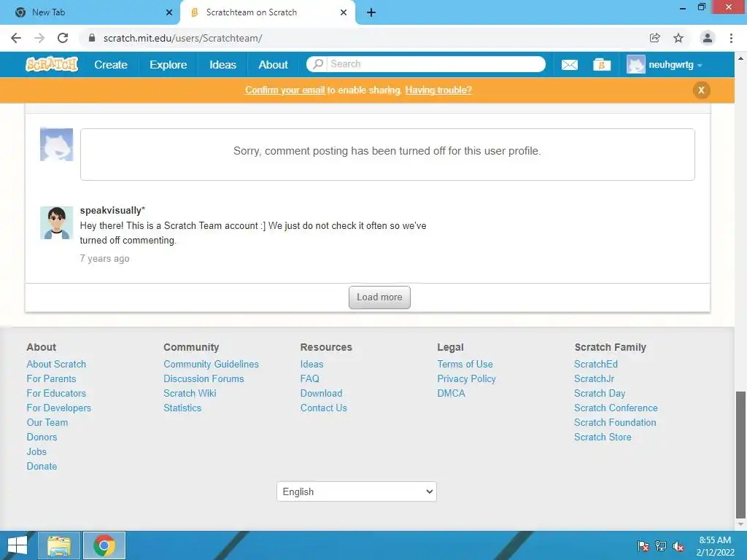Viewport: 747px width, 560px height.
Task: Click the share page icon
Action: 654,38
